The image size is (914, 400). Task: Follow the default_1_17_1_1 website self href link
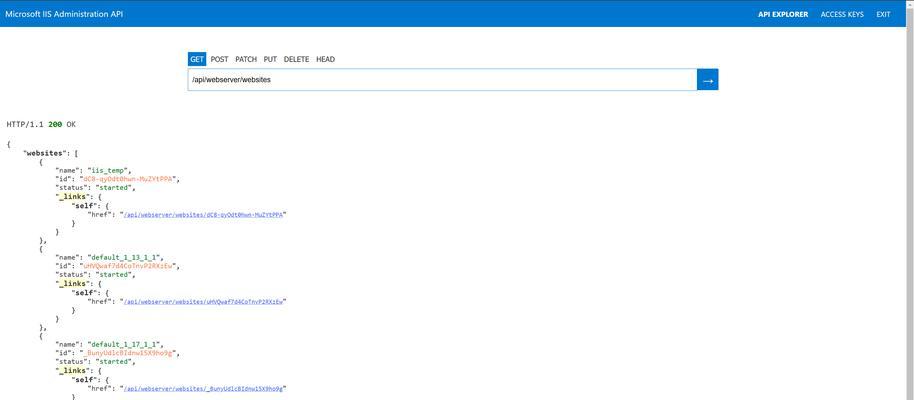pos(203,388)
